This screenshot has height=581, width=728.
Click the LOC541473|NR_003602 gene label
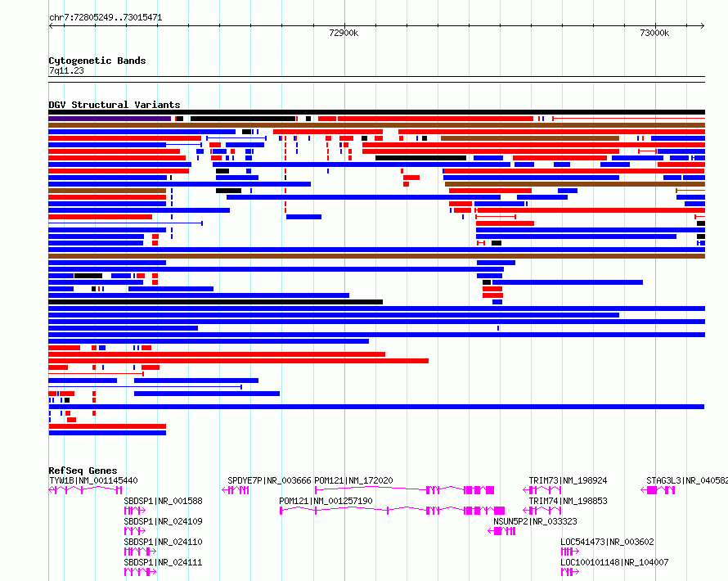click(607, 542)
